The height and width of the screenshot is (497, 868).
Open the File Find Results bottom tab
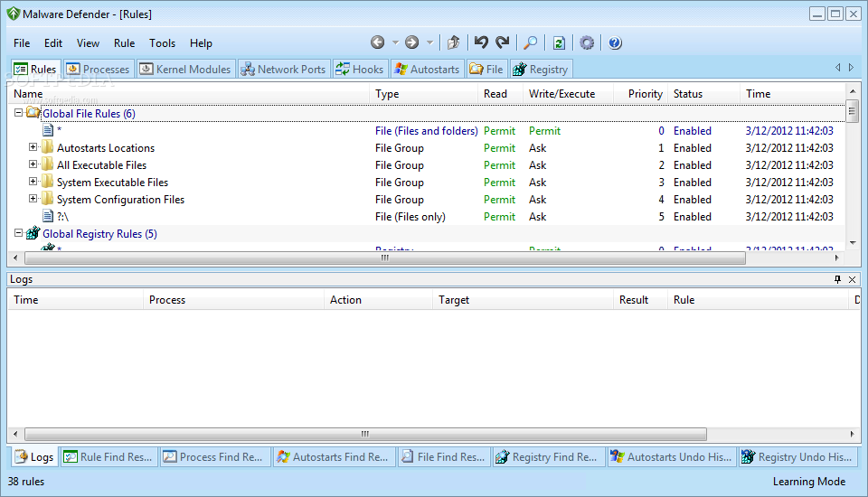click(443, 457)
